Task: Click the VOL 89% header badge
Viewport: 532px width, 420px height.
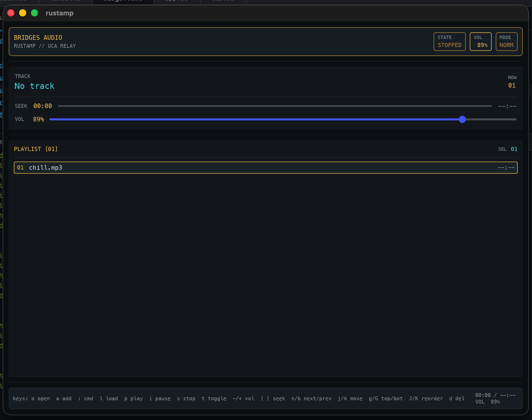Action: click(480, 42)
